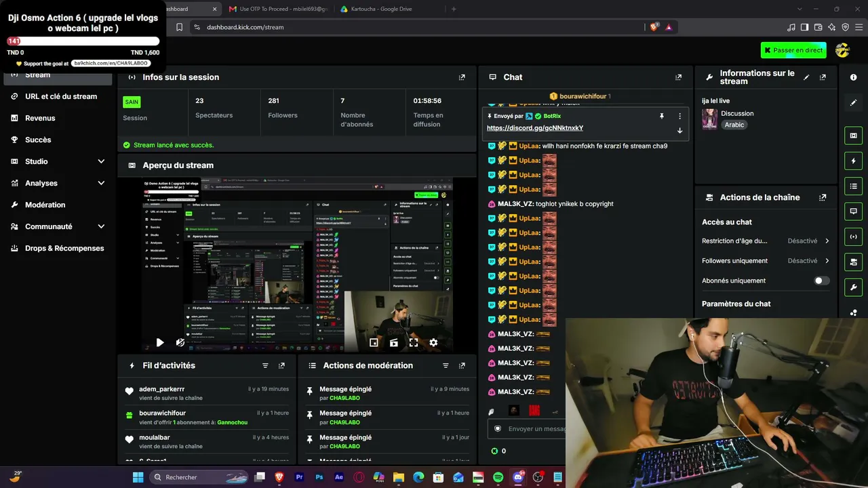Open the list icon in the right sidebar
Screen dimensions: 868x488
point(853,186)
